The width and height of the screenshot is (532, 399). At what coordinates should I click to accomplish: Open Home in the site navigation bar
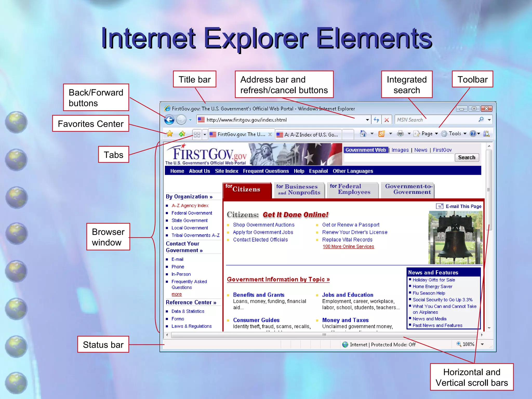click(x=177, y=171)
